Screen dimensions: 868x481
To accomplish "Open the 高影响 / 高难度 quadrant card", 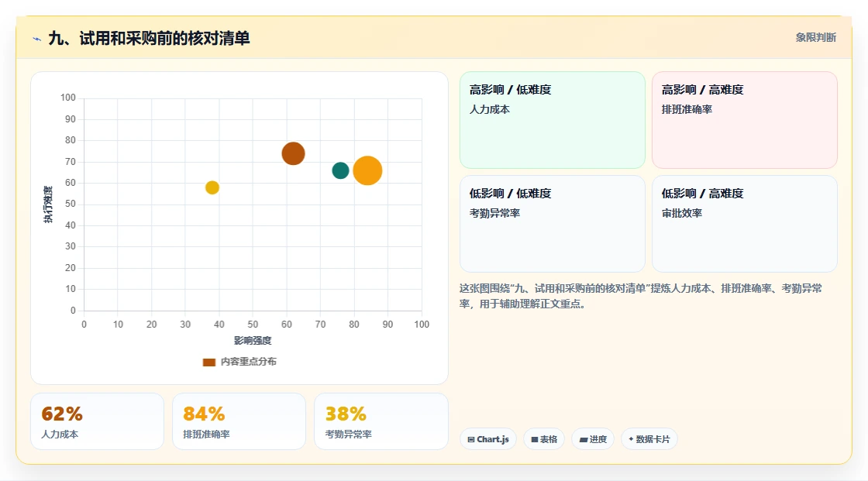I will tap(745, 120).
